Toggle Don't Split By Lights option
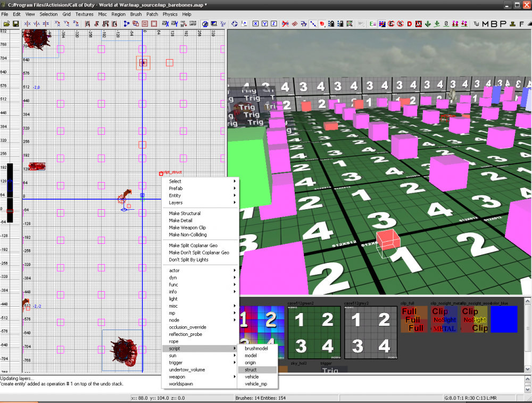 tap(188, 260)
